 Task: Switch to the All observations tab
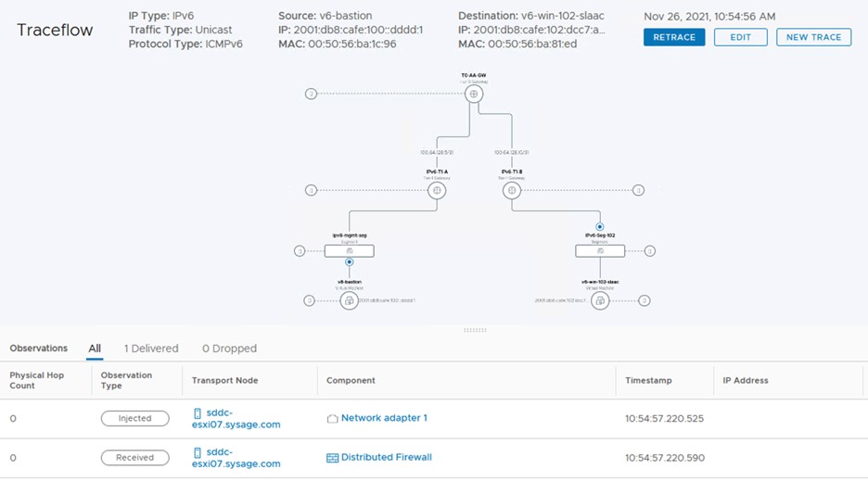(95, 349)
